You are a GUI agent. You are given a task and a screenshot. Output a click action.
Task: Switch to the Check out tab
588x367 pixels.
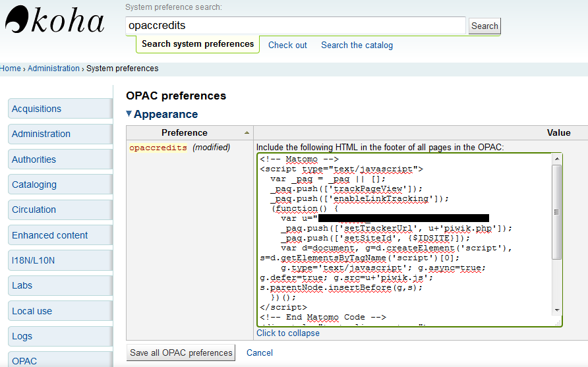coord(287,45)
